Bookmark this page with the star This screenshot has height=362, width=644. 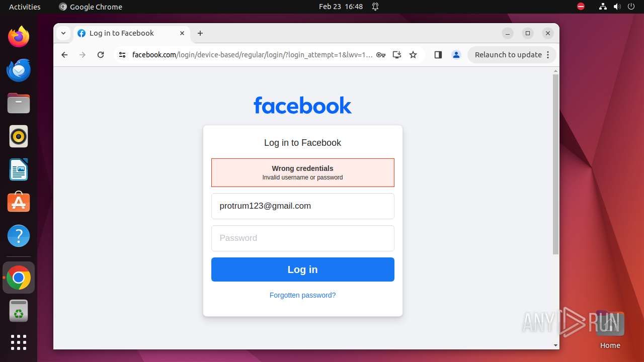[413, 55]
